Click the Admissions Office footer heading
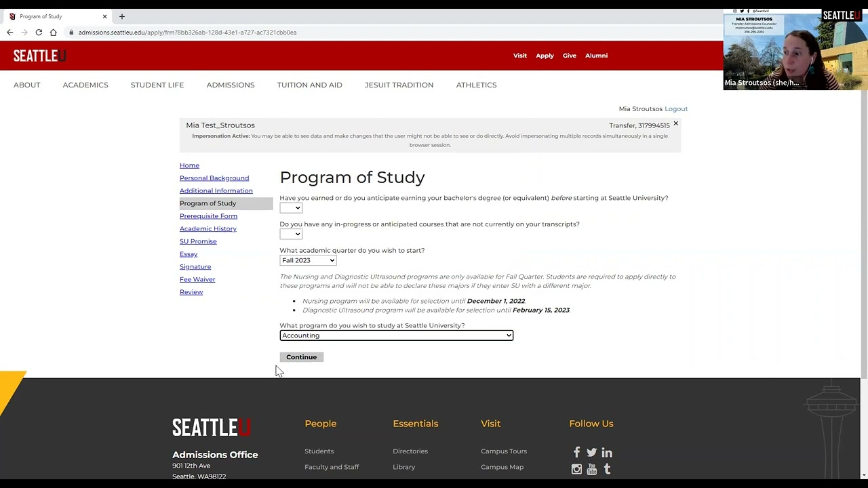Image resolution: width=868 pixels, height=488 pixels. [215, 455]
